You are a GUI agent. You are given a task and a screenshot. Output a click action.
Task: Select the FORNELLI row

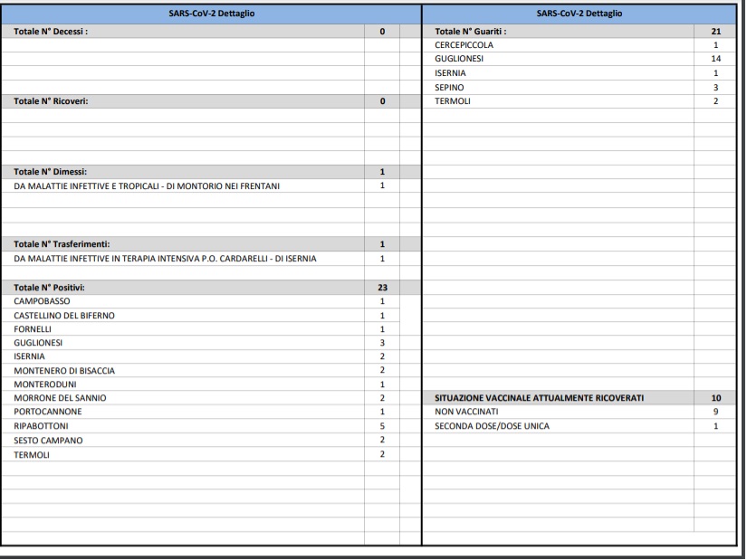click(201, 329)
